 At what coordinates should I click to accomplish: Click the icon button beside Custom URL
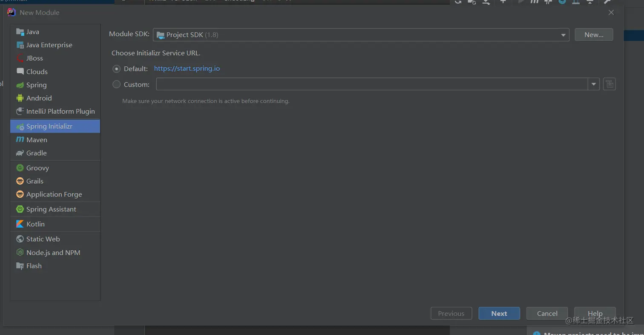(609, 84)
